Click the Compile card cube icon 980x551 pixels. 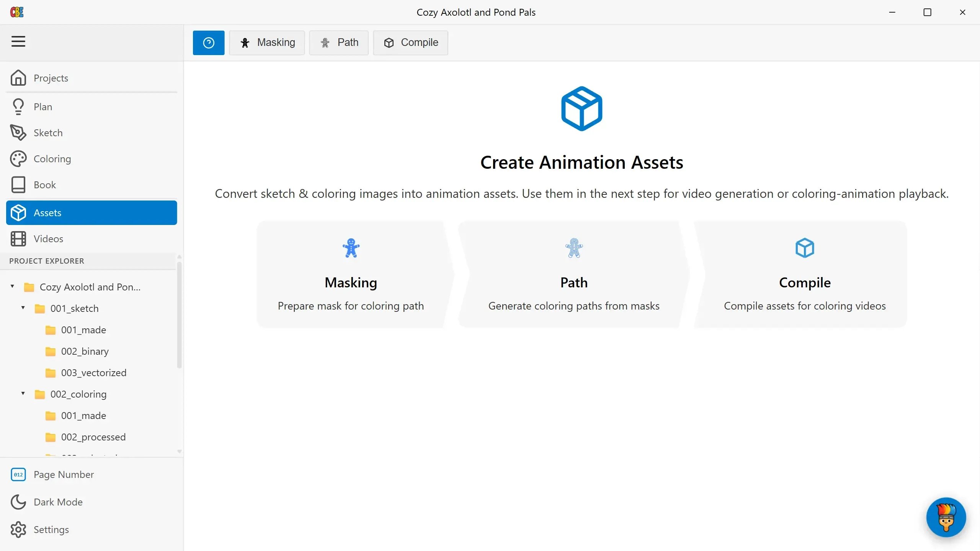pyautogui.click(x=805, y=248)
